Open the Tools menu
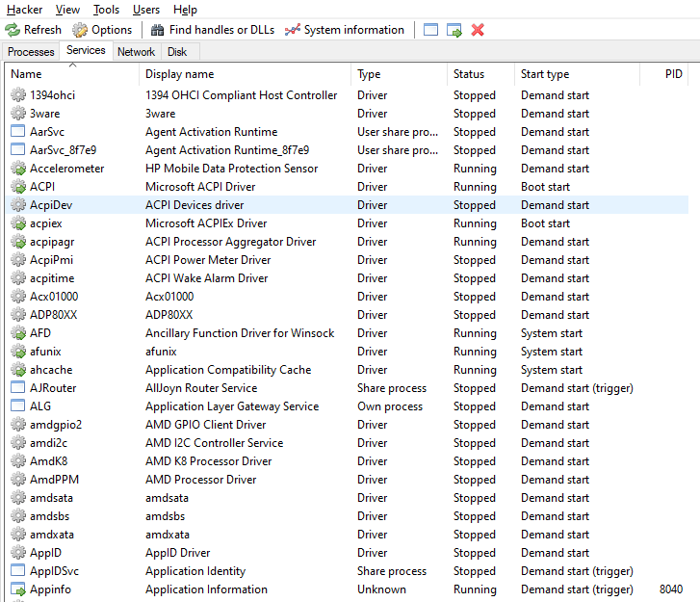The height and width of the screenshot is (602, 700). click(x=106, y=9)
